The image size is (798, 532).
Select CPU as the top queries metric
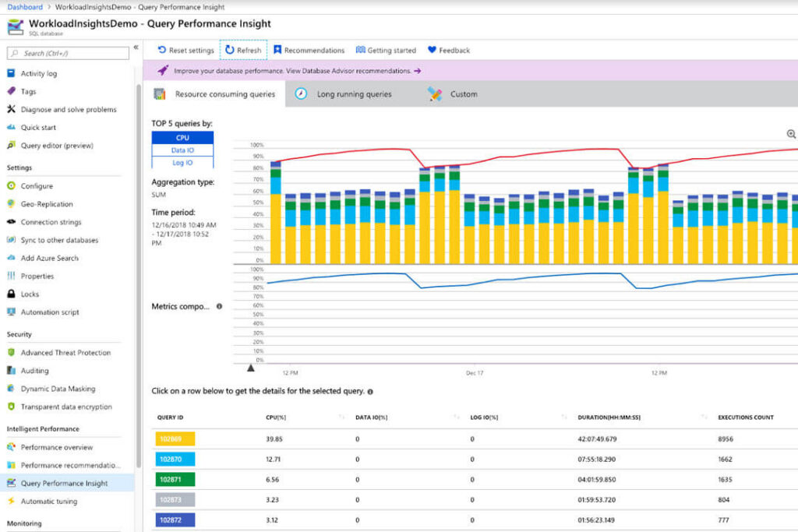[x=182, y=137]
